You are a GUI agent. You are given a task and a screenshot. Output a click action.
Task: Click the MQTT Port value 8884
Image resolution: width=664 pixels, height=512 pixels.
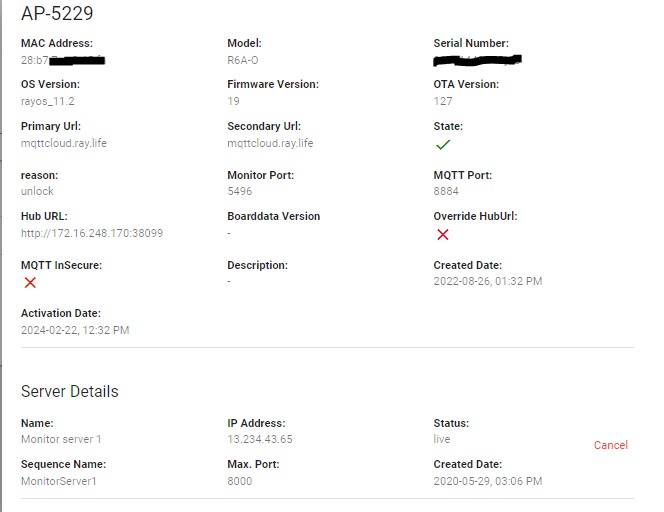[446, 190]
